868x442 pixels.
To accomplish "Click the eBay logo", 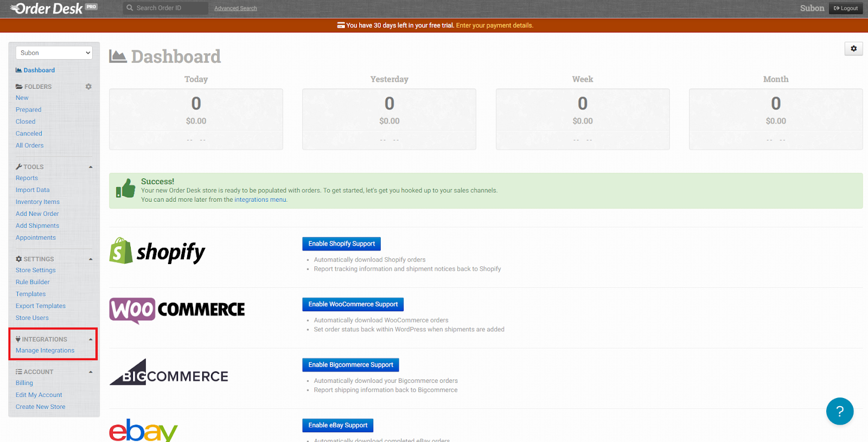I will pos(143,430).
